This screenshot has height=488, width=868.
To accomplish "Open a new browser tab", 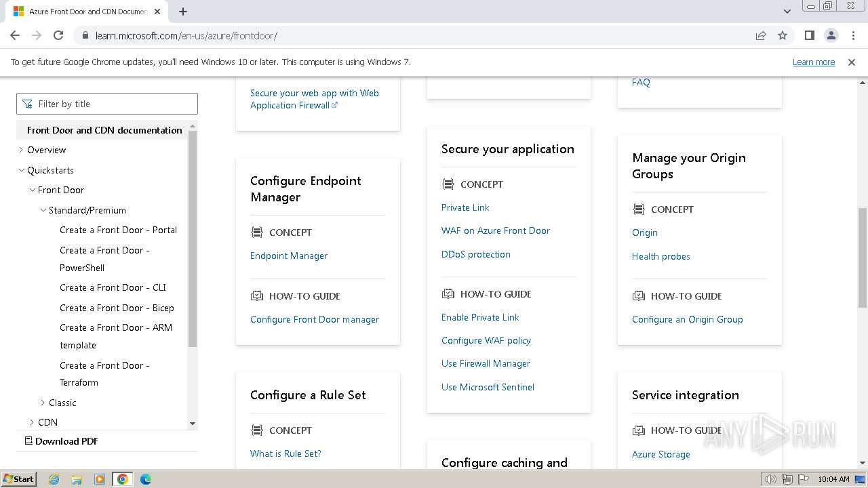I will pos(183,12).
